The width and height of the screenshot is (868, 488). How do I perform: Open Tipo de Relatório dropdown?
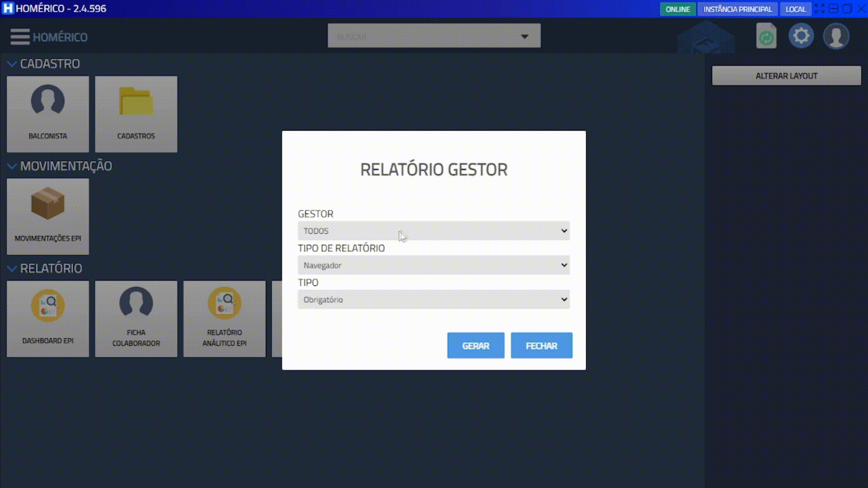tap(434, 265)
